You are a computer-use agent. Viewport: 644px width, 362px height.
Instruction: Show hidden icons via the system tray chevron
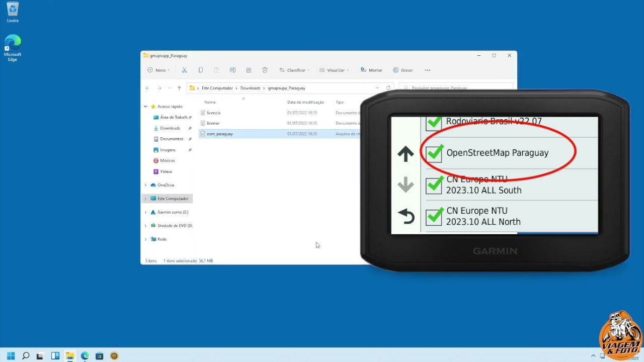[593, 356]
